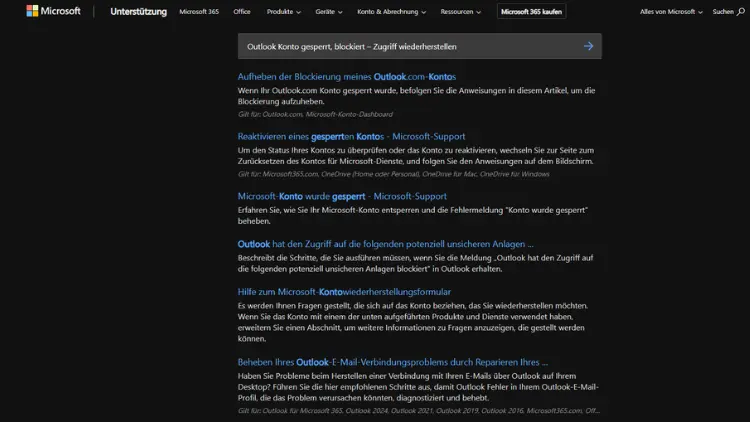
Task: Click description starting 'Es werden Ihnen Fragen'
Action: coord(413,322)
